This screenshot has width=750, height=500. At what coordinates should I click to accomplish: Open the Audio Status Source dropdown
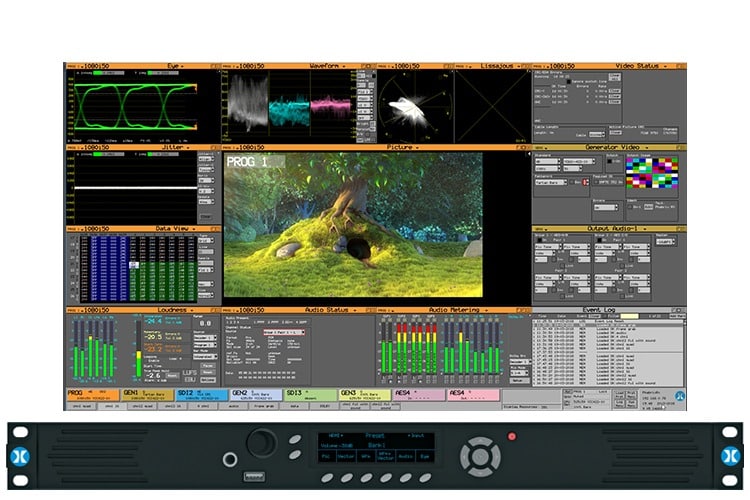284,332
